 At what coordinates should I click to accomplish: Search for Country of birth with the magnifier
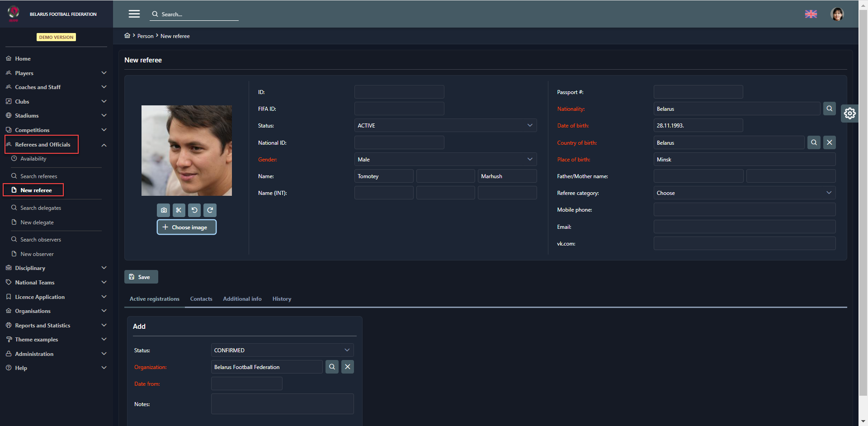(814, 142)
